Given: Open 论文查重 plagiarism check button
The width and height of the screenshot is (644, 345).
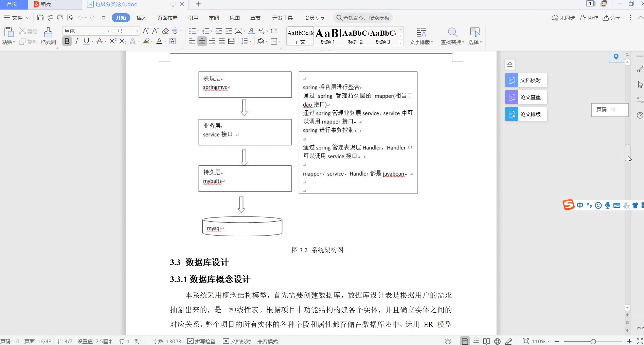Looking at the screenshot, I should click(526, 97).
